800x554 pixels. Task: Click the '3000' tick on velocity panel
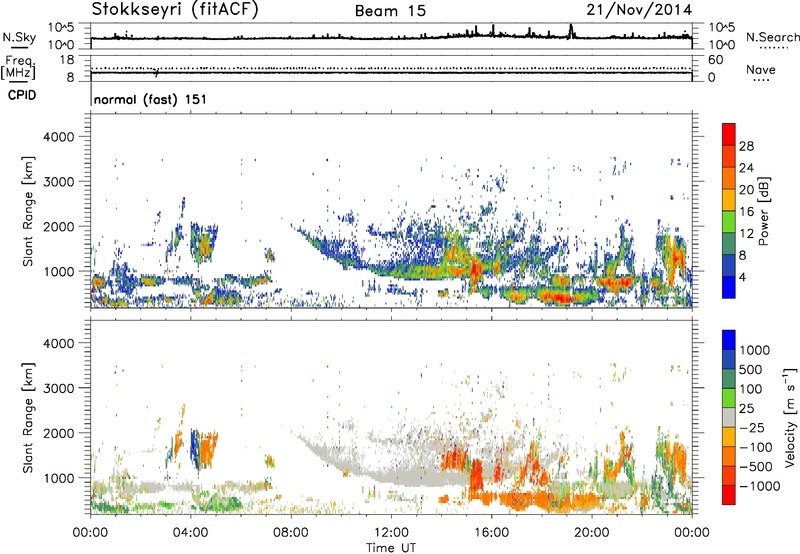click(x=58, y=388)
